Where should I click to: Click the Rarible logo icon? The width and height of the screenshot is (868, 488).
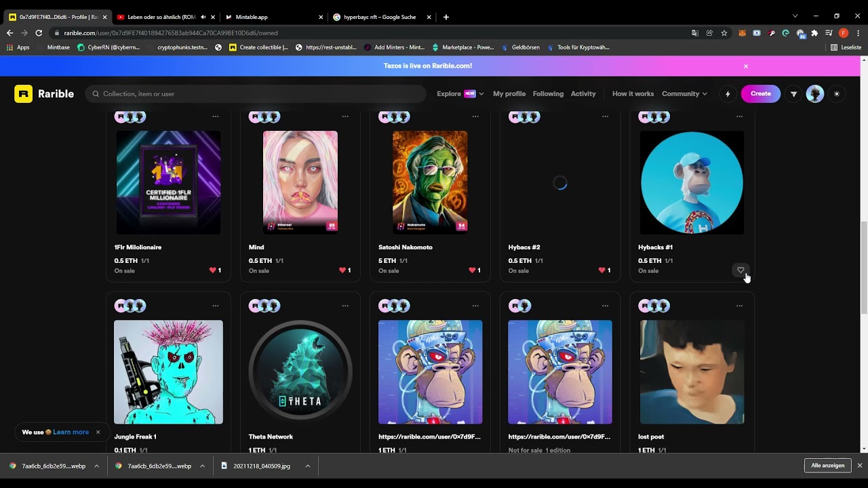coord(23,94)
